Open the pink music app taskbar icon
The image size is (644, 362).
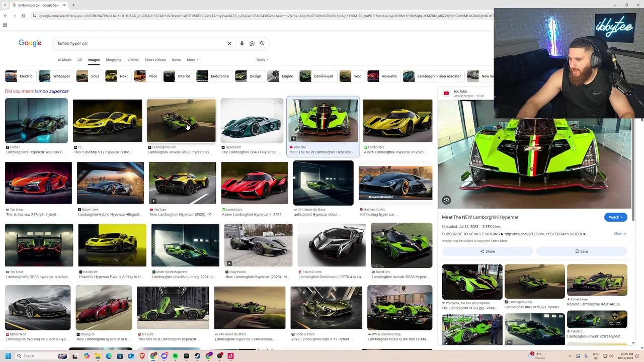[231, 356]
